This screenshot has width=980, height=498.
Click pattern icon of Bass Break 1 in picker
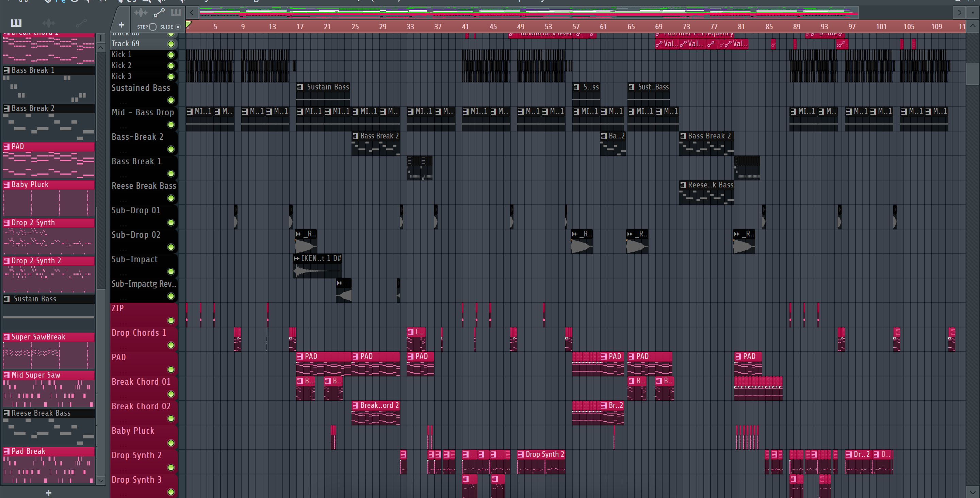click(x=6, y=70)
